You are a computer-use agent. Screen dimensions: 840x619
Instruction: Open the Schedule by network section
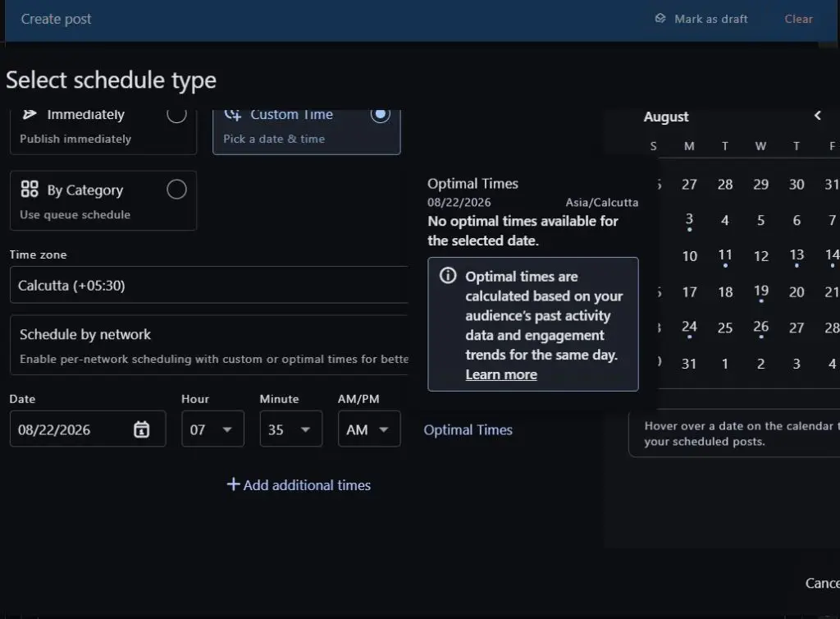point(209,345)
